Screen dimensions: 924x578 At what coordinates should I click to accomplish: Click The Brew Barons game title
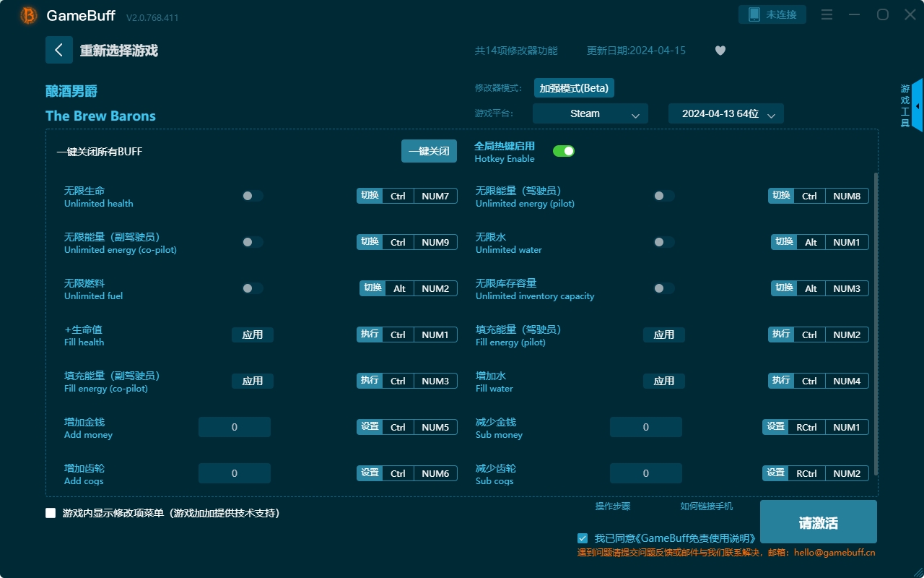coord(100,116)
